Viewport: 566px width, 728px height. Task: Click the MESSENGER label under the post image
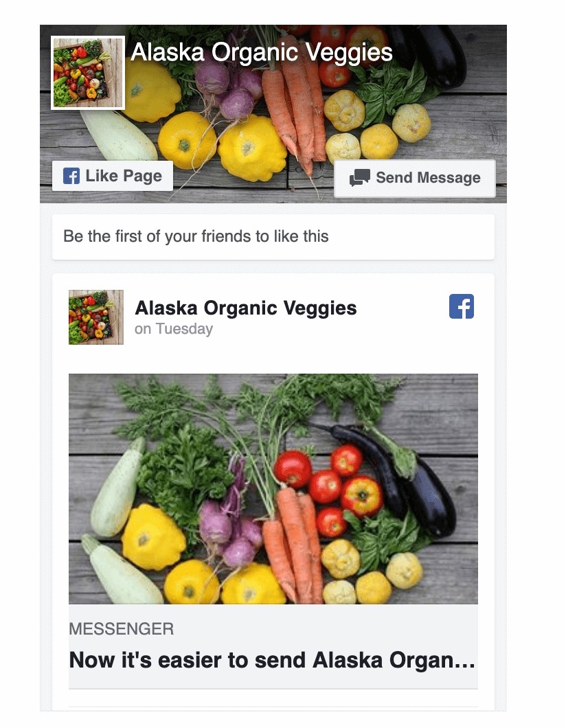(121, 629)
